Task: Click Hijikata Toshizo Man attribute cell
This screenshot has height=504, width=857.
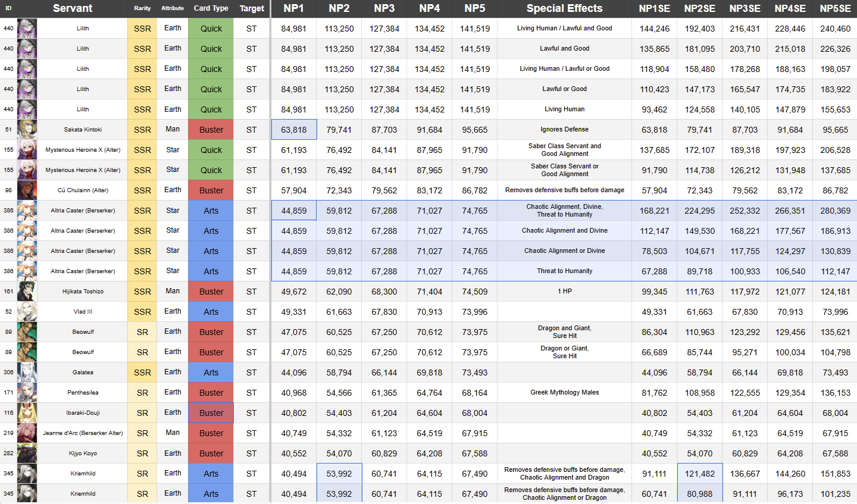Action: click(x=173, y=292)
